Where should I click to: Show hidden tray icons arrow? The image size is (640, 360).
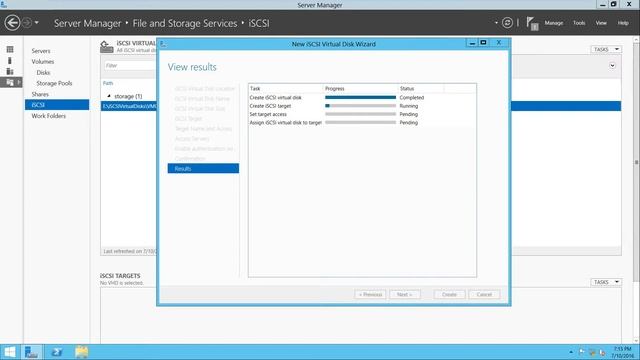pos(571,352)
